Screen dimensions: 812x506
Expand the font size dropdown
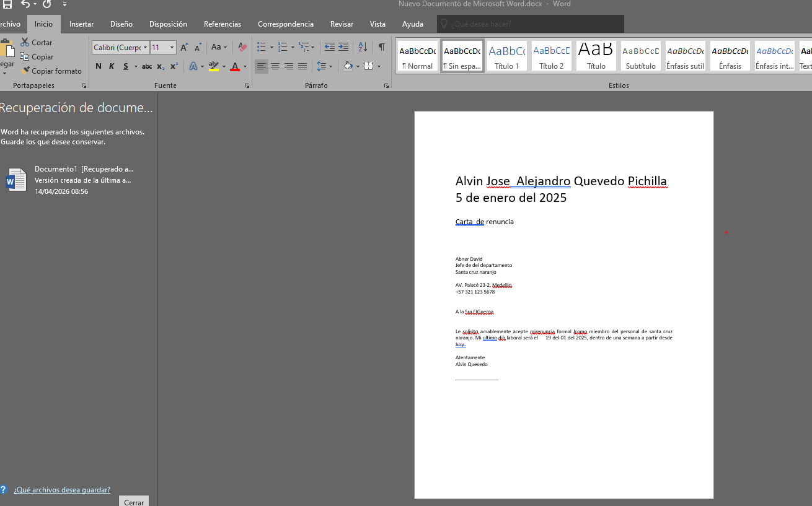[172, 48]
